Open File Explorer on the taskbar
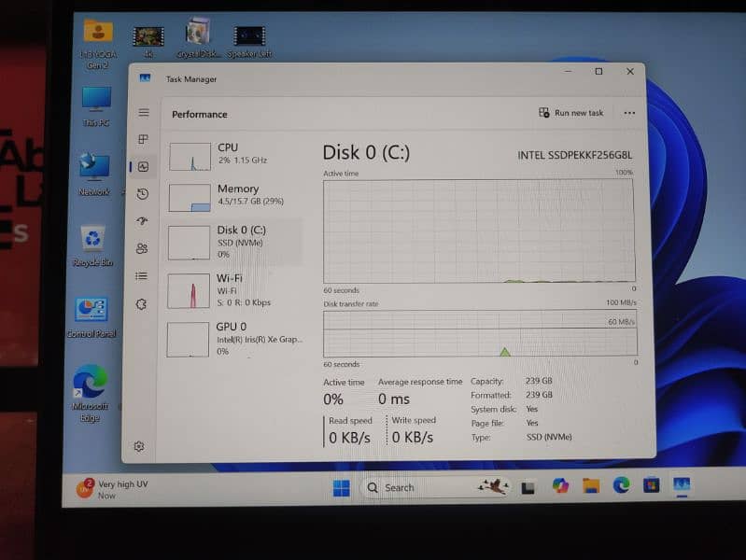The width and height of the screenshot is (746, 560). click(x=590, y=485)
